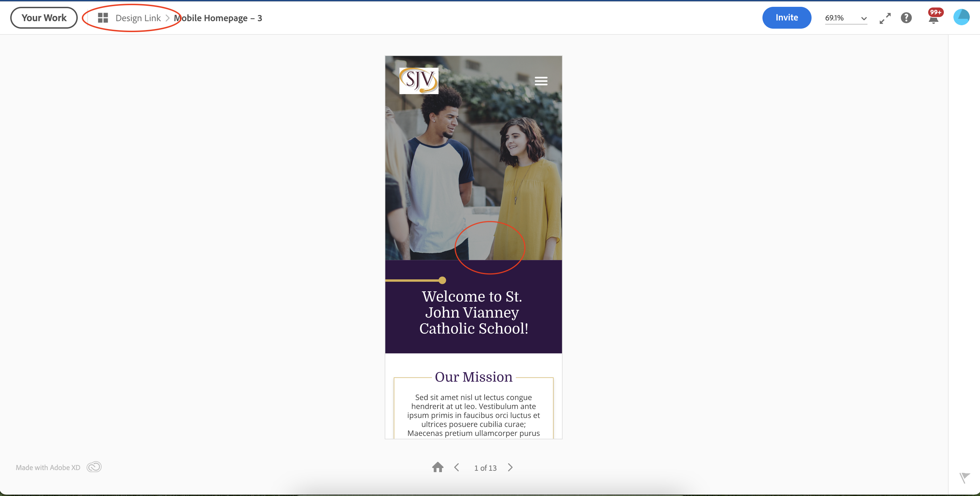This screenshot has width=980, height=496.
Task: Open notifications bell with 99+ badge
Action: point(933,19)
